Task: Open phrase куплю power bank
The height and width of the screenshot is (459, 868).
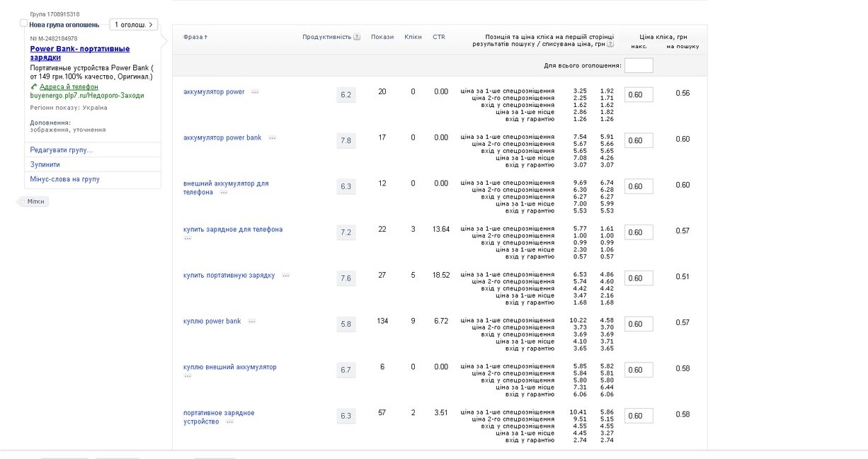Action: 212,322
